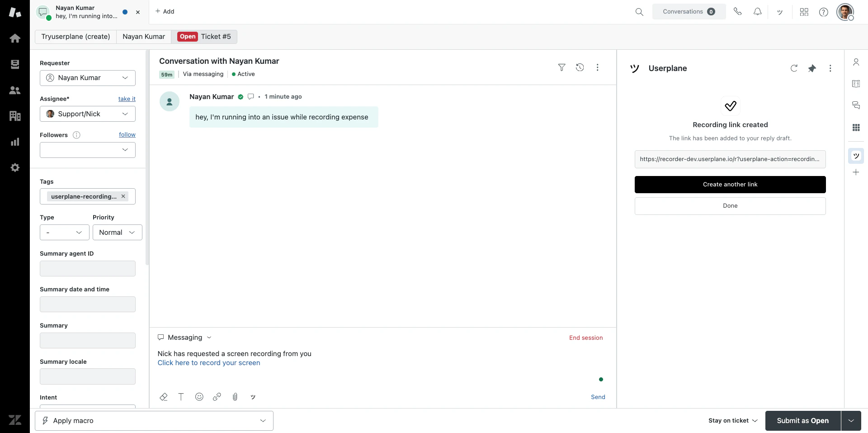Open Organizations icon in left sidebar
Screen dimensions: 868x433
15,116
